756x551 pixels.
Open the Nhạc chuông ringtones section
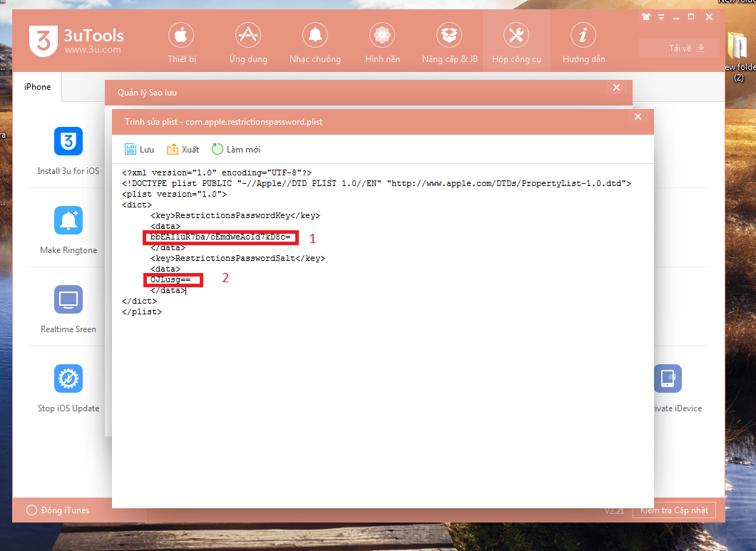coord(315,43)
